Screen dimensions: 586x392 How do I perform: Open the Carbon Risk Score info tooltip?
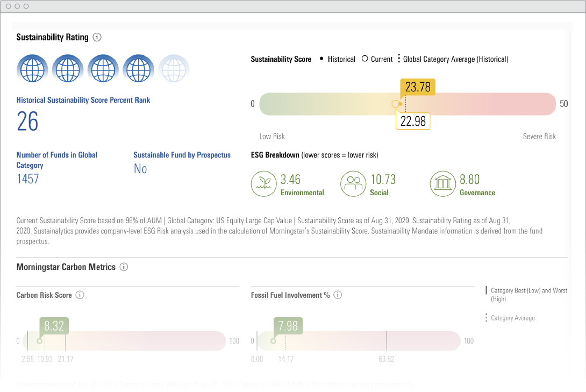coord(80,295)
